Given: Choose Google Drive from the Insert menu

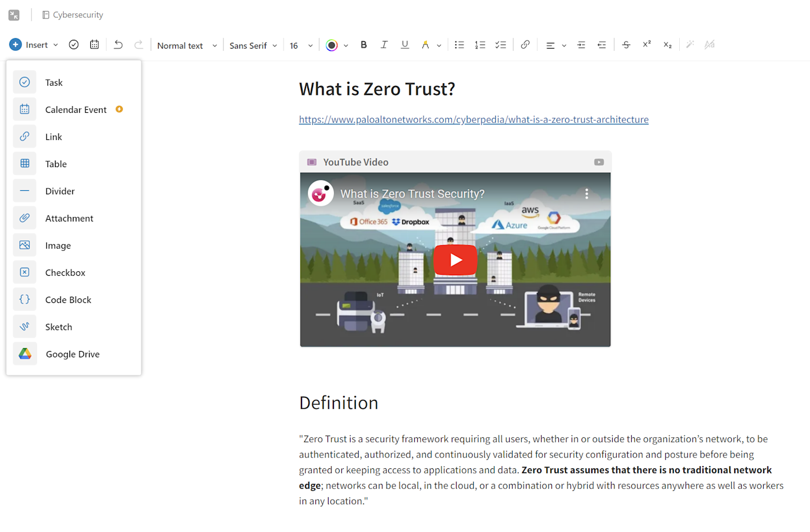Looking at the screenshot, I should [73, 354].
